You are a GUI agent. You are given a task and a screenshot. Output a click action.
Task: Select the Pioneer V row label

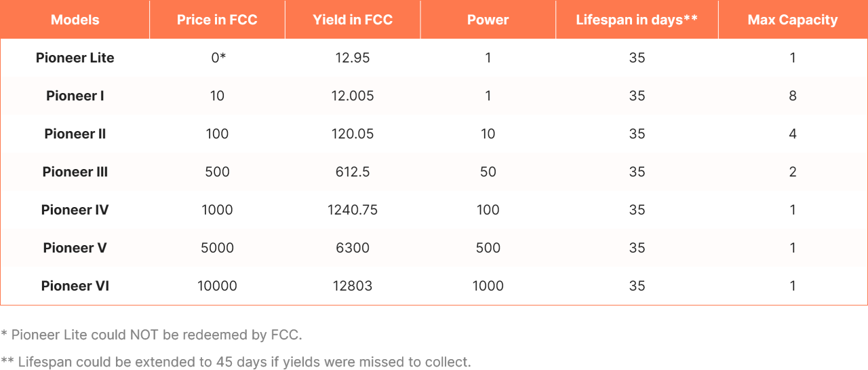[75, 248]
